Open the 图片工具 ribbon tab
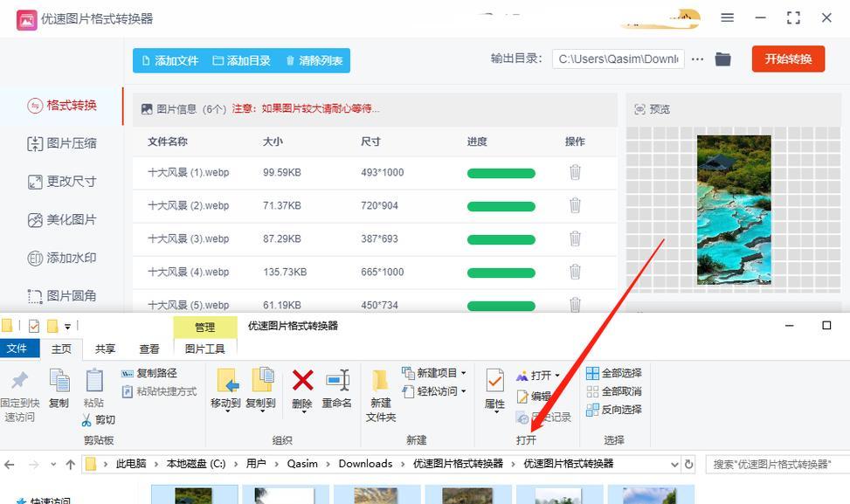This screenshot has height=504, width=850. (x=205, y=349)
